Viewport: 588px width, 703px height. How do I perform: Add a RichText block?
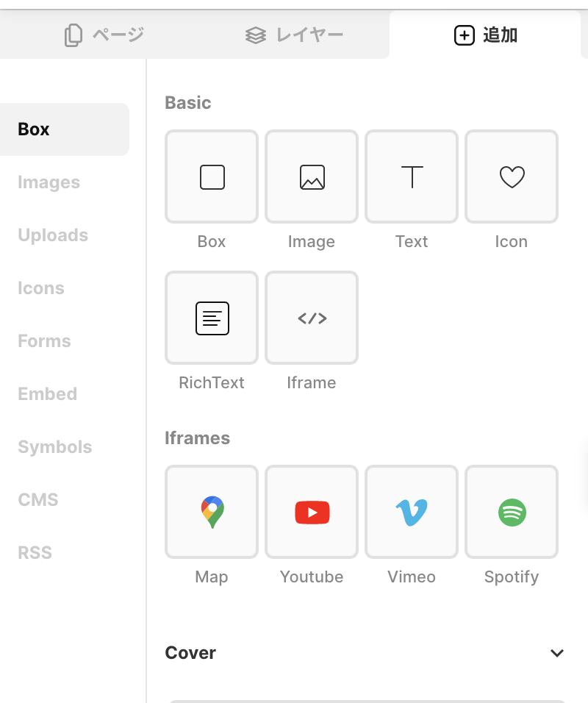(212, 318)
